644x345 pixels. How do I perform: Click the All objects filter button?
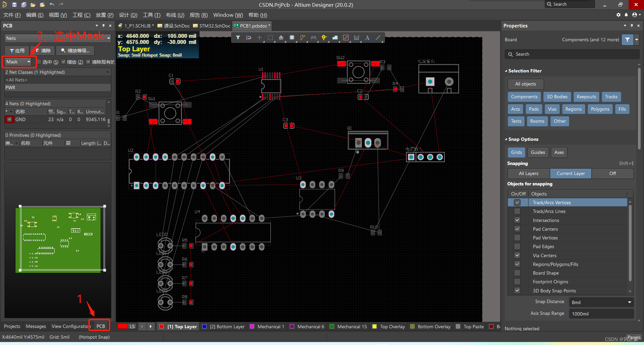[525, 84]
